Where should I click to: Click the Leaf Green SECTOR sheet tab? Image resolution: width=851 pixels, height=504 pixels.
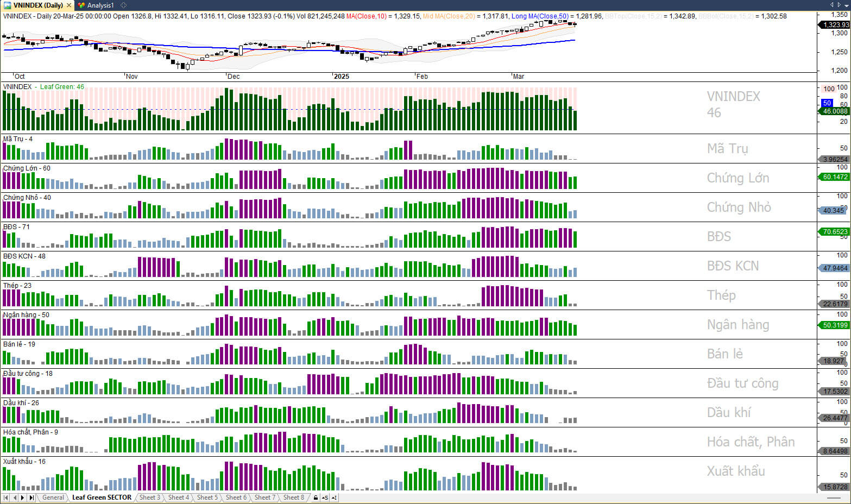(x=102, y=497)
